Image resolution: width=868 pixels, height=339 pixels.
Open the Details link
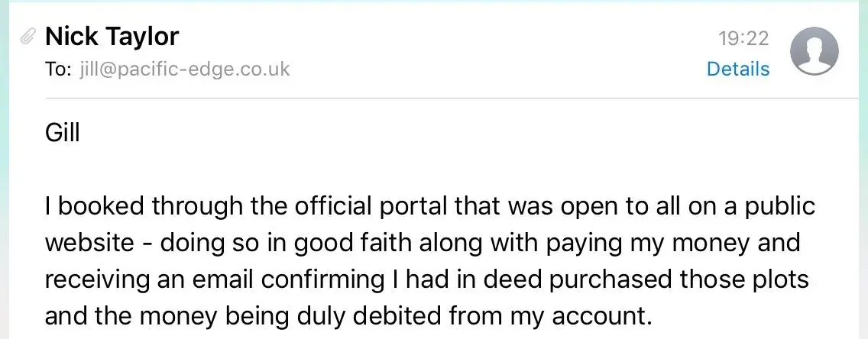coord(738,69)
